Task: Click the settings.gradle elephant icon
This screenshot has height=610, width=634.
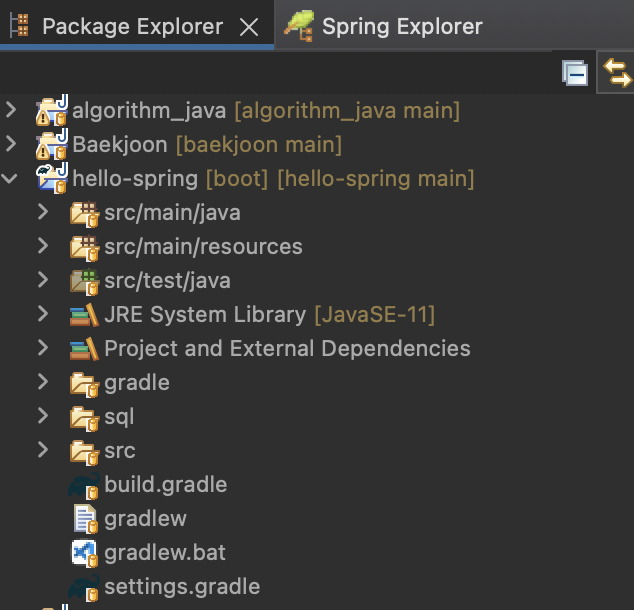Action: [x=84, y=588]
